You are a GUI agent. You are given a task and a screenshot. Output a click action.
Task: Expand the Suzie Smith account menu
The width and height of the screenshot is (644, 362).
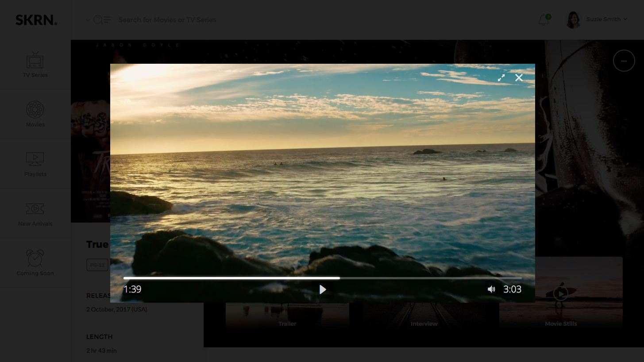coord(625,19)
